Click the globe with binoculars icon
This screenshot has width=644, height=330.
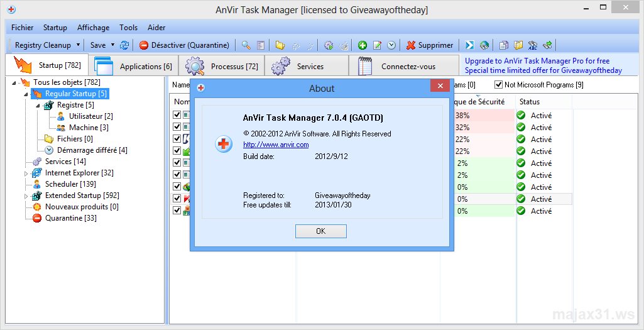pos(484,45)
